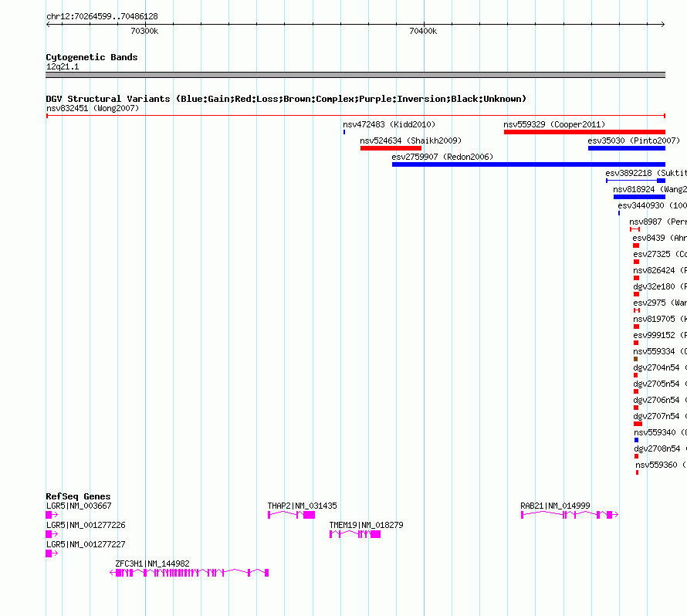Select the LGR5|NM_001277227 gene label
687x616 pixels.
pyautogui.click(x=86, y=544)
